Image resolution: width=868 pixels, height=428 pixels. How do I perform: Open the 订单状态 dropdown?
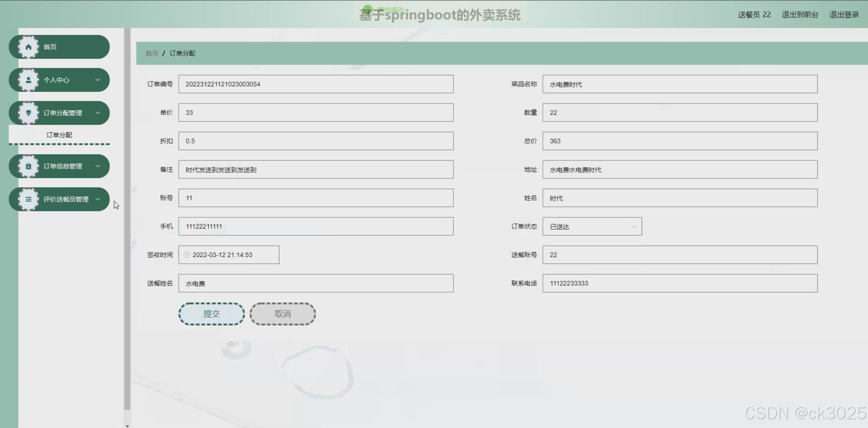(x=592, y=226)
